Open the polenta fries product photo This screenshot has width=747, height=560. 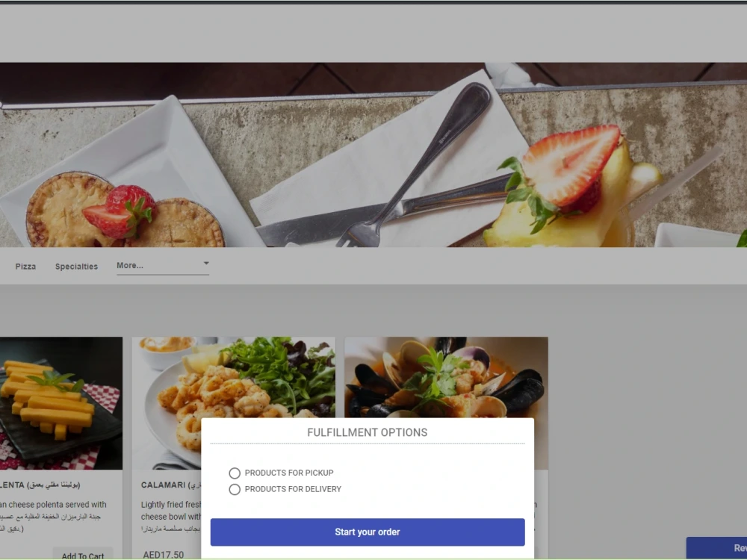(61, 403)
